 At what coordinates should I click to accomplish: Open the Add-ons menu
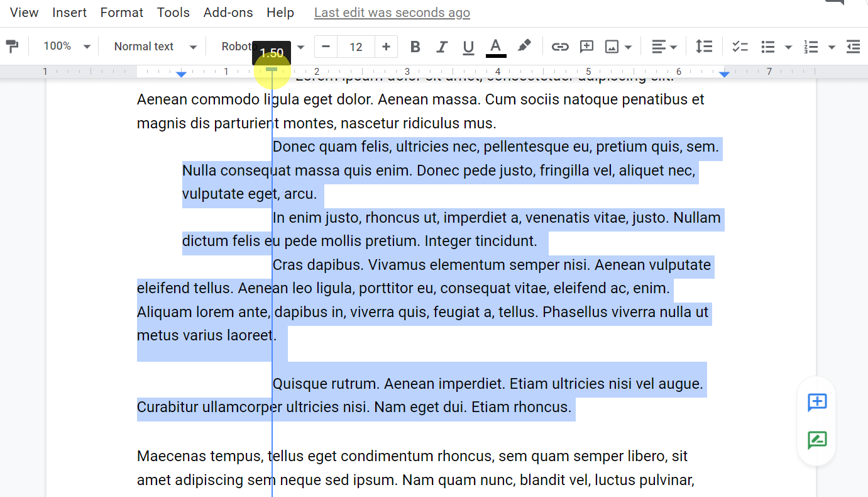pos(228,13)
